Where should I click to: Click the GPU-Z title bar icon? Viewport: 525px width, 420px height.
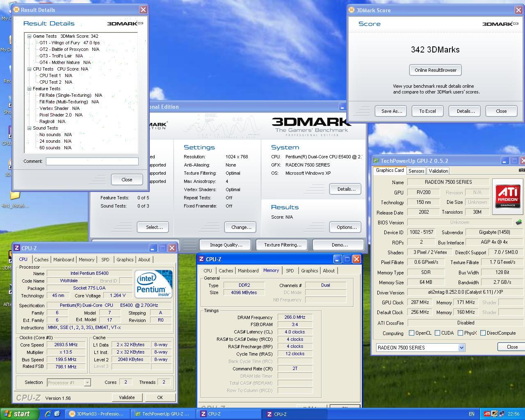pyautogui.click(x=376, y=161)
